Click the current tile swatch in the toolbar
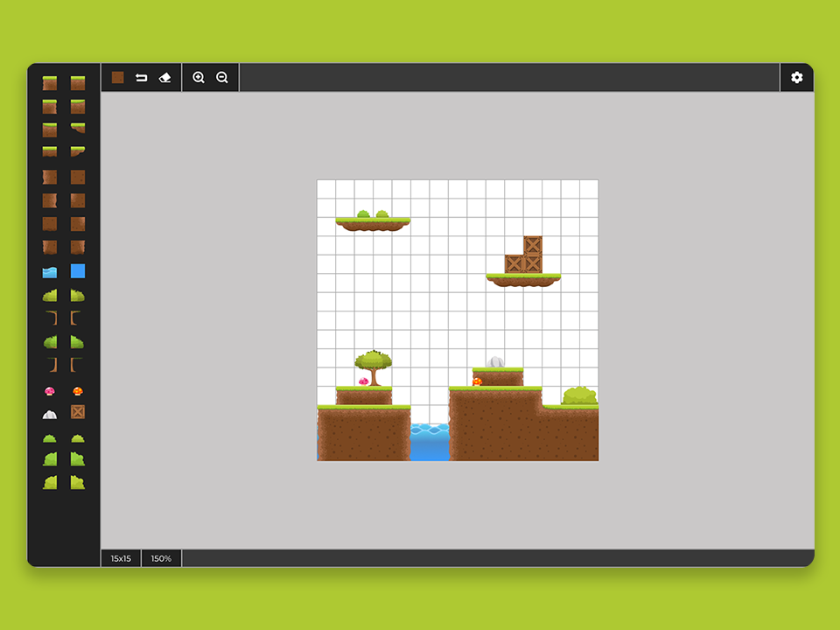 [118, 77]
